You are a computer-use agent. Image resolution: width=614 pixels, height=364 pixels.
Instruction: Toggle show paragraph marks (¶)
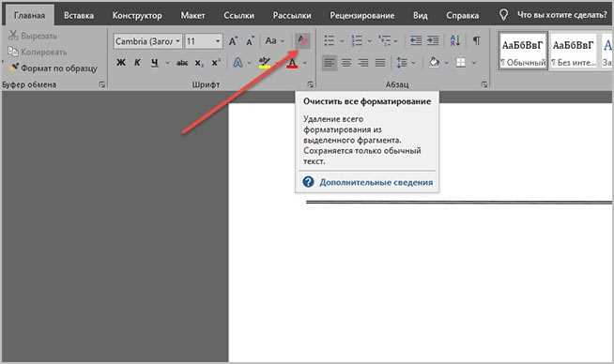click(x=477, y=40)
